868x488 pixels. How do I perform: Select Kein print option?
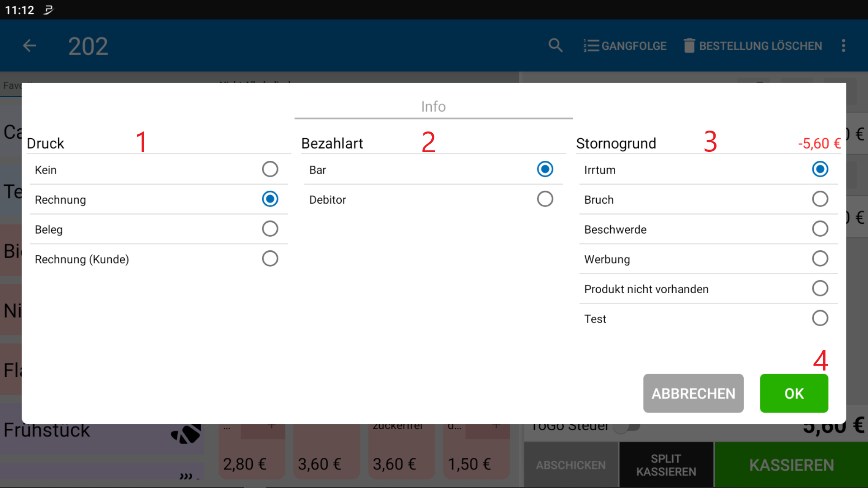click(270, 169)
